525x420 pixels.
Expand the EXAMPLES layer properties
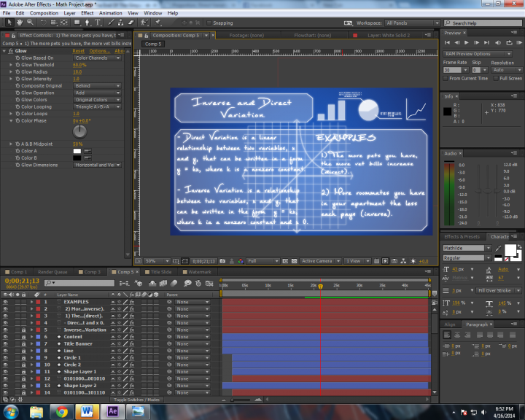coord(32,302)
